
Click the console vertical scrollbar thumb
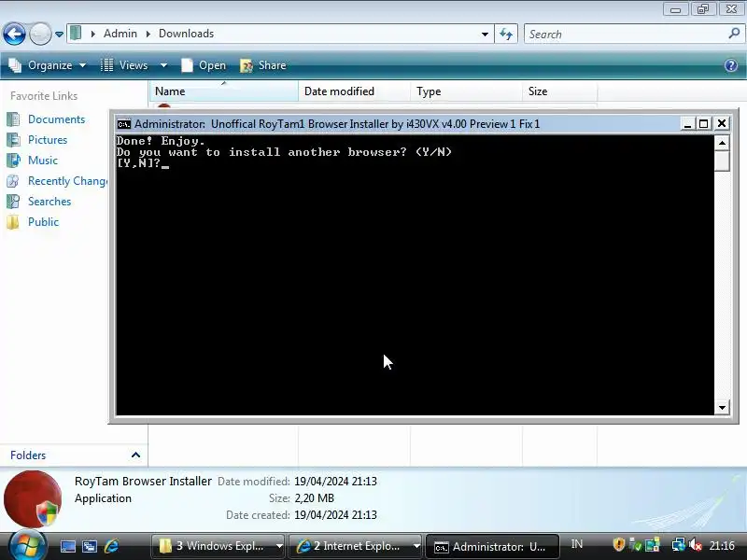pos(722,161)
